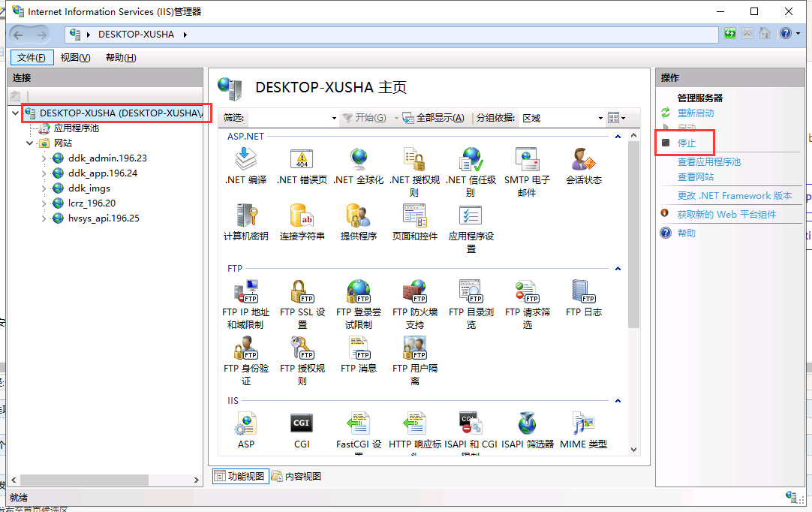Select the 应用程序池 tree item

[x=76, y=128]
